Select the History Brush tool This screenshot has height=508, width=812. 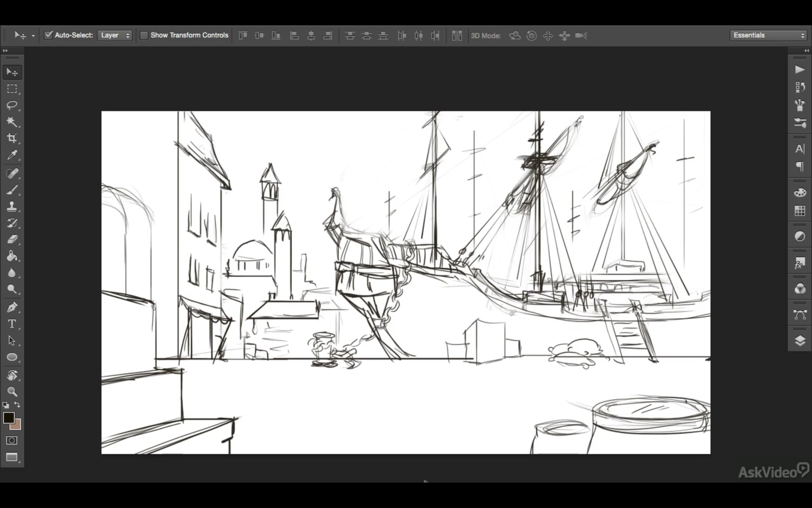coord(12,223)
